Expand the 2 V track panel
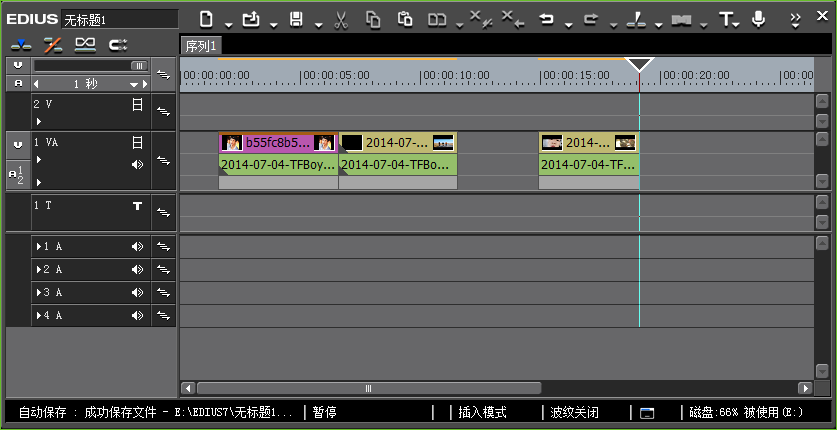This screenshot has height=430, width=837. (x=39, y=121)
